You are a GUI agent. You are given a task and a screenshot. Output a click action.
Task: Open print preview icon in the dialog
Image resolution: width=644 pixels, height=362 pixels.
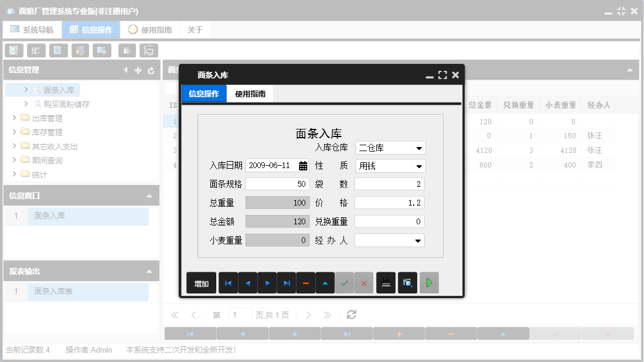pyautogui.click(x=407, y=282)
